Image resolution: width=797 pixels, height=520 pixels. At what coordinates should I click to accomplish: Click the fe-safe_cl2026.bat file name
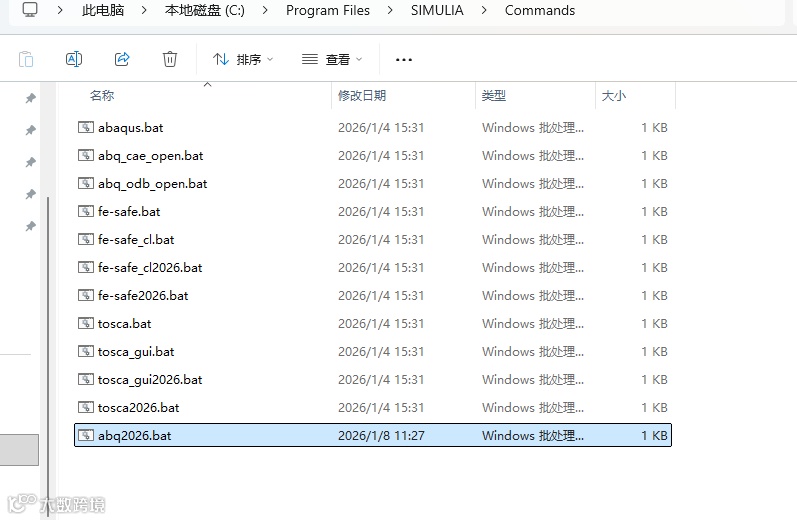pos(150,267)
